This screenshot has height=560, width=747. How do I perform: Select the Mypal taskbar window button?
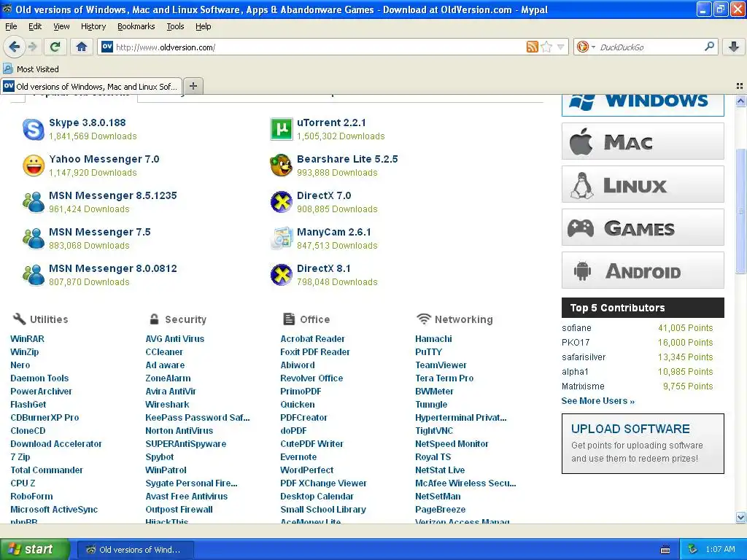point(135,550)
